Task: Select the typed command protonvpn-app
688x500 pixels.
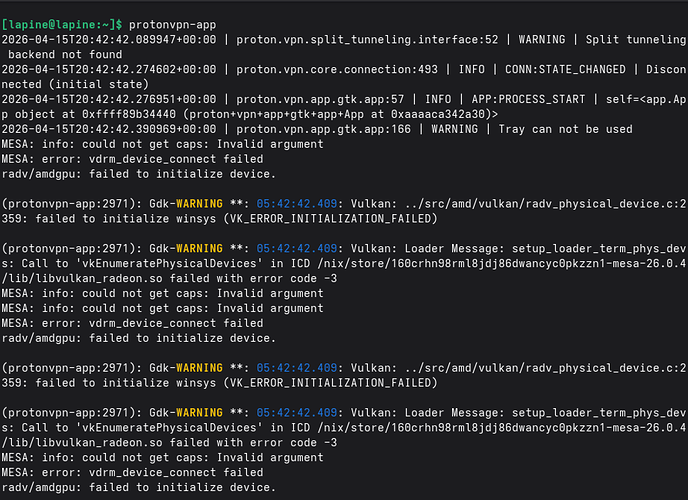Action: click(x=172, y=25)
